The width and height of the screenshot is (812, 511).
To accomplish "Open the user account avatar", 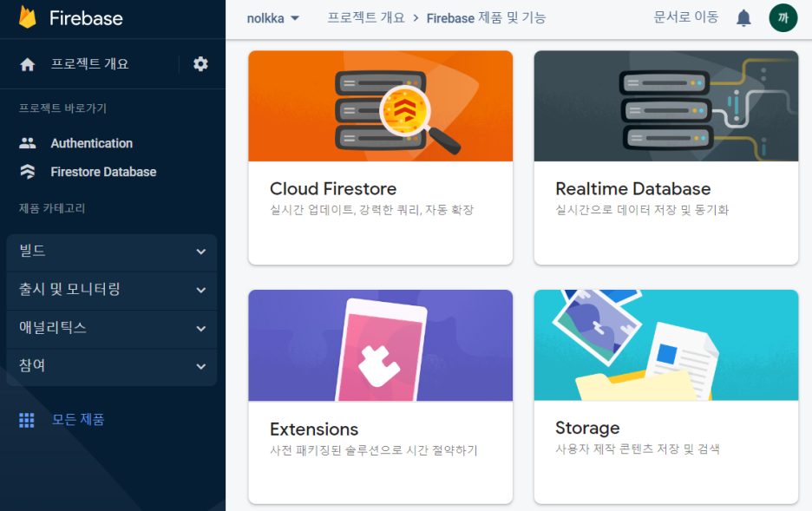I will click(x=783, y=17).
